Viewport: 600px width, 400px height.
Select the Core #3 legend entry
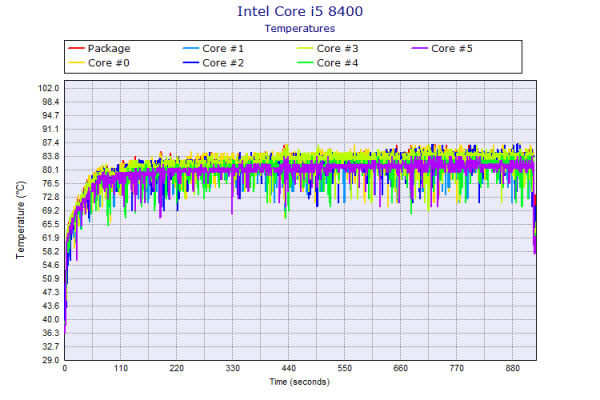[x=328, y=48]
